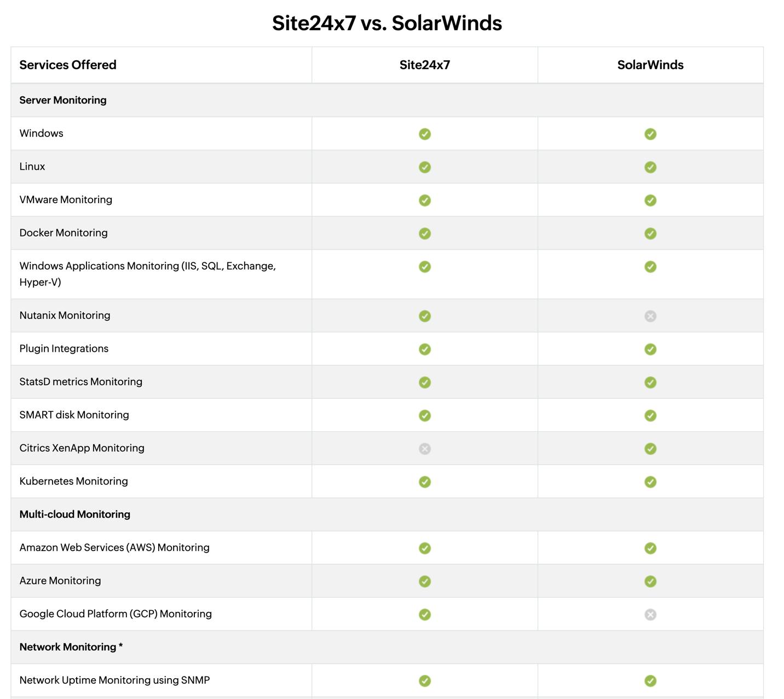Click Site24x7 checkmark for VMware Monitoring
Screen dimensions: 784x699
(x=425, y=200)
